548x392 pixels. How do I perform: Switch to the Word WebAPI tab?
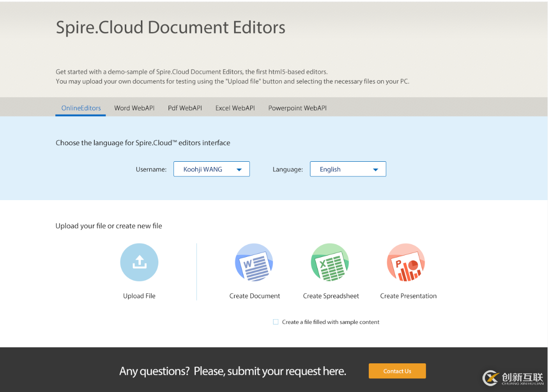(x=134, y=108)
